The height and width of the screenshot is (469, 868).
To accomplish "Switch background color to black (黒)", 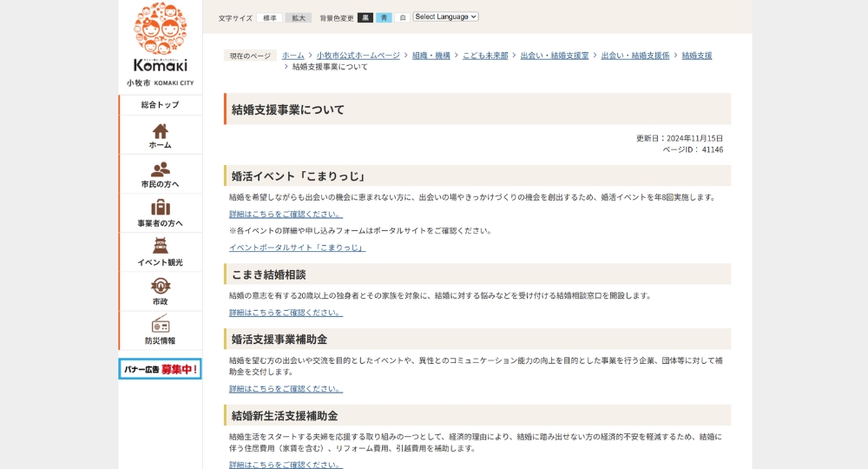I will point(365,17).
